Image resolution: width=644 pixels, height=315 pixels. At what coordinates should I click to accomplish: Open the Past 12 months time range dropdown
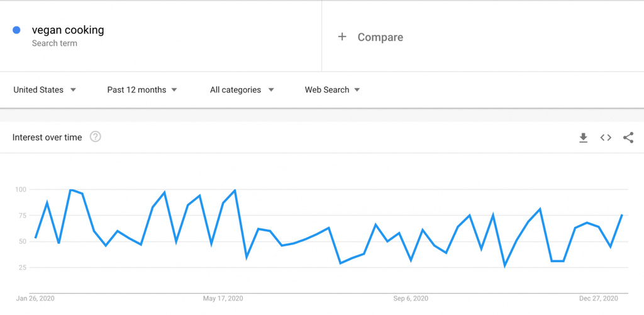[x=142, y=89]
